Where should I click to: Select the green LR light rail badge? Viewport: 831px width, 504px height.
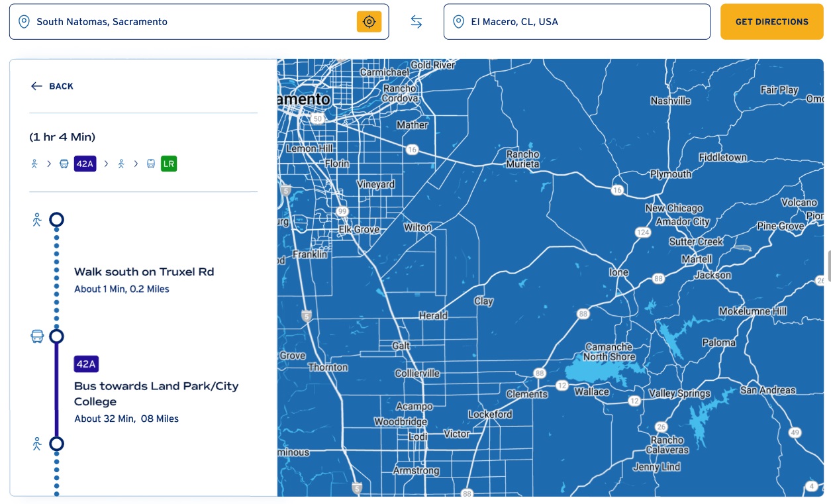169,164
